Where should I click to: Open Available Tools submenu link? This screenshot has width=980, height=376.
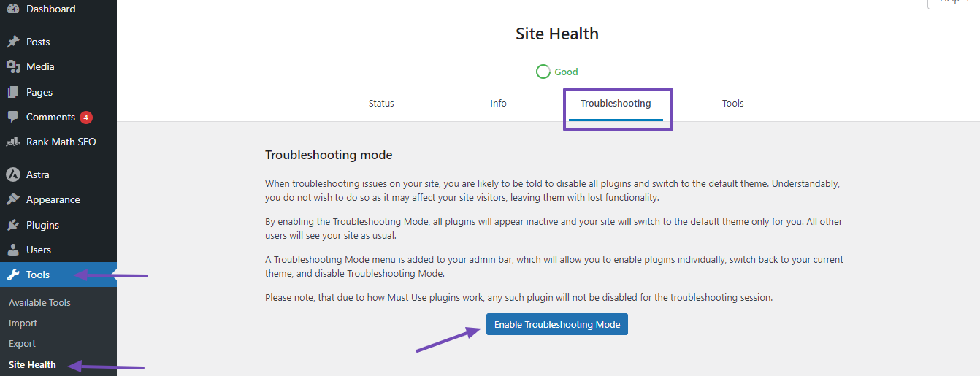(x=39, y=302)
